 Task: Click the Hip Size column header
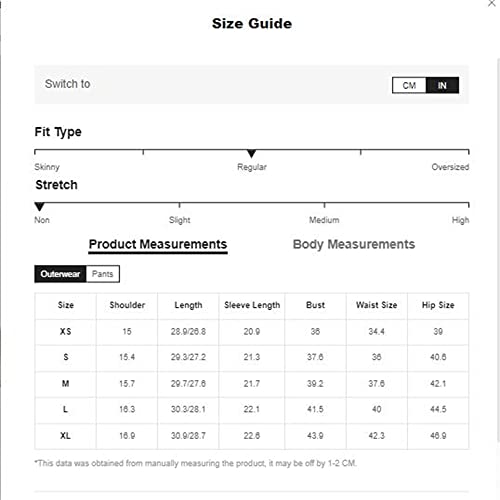pyautogui.click(x=438, y=305)
